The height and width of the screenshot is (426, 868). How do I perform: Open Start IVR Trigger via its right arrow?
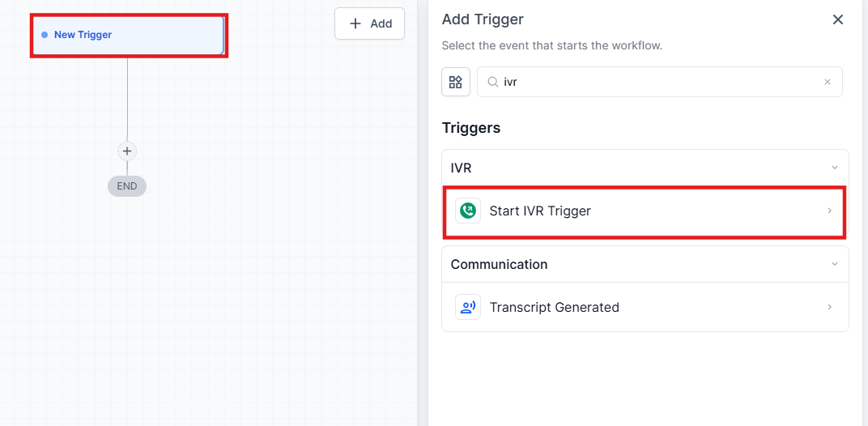[829, 211]
